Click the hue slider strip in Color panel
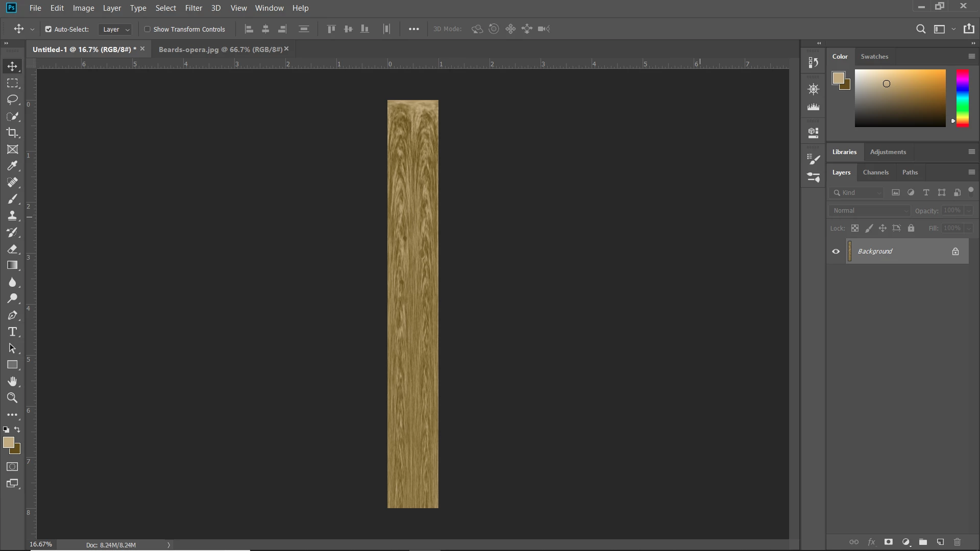The image size is (980, 551). point(962,98)
